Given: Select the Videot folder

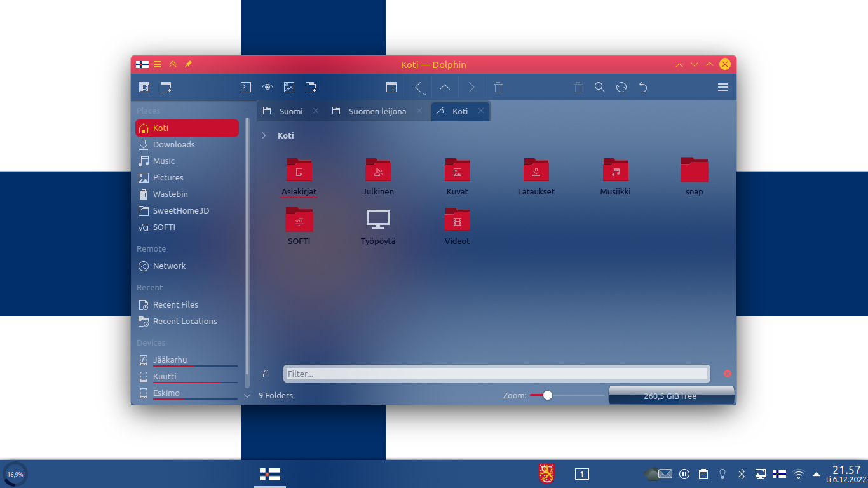Looking at the screenshot, I should (457, 226).
